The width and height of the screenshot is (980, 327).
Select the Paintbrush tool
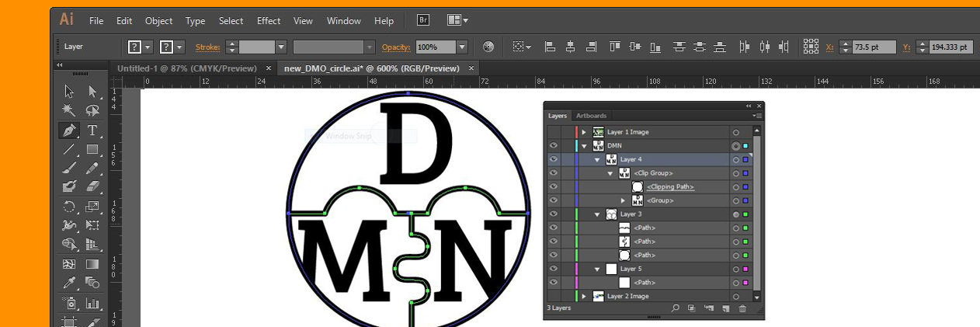(x=69, y=168)
